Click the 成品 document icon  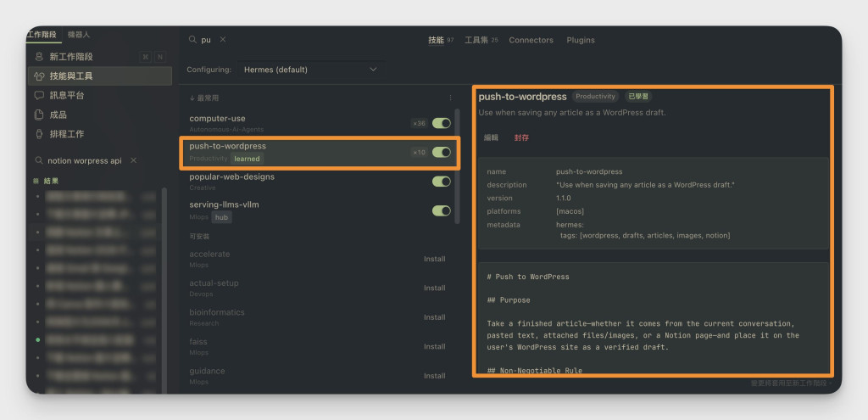[x=39, y=115]
